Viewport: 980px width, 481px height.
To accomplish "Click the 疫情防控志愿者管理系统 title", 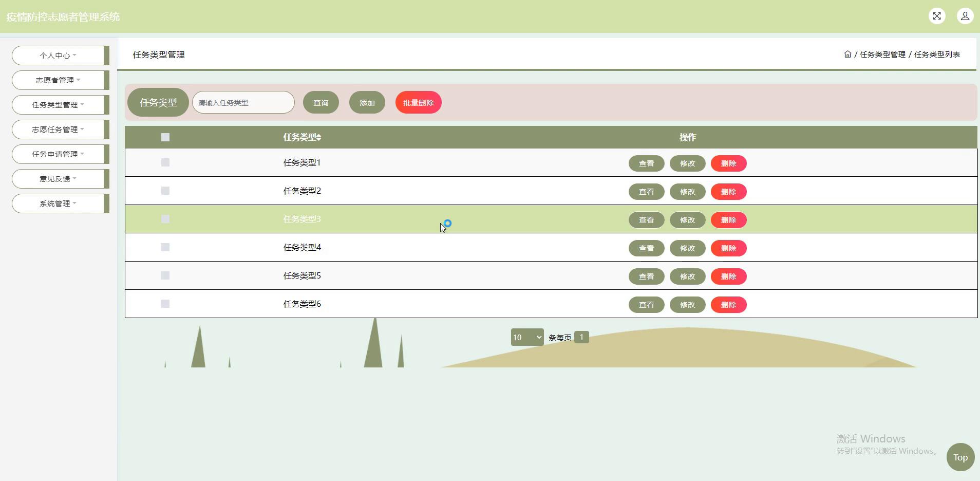I will [63, 17].
